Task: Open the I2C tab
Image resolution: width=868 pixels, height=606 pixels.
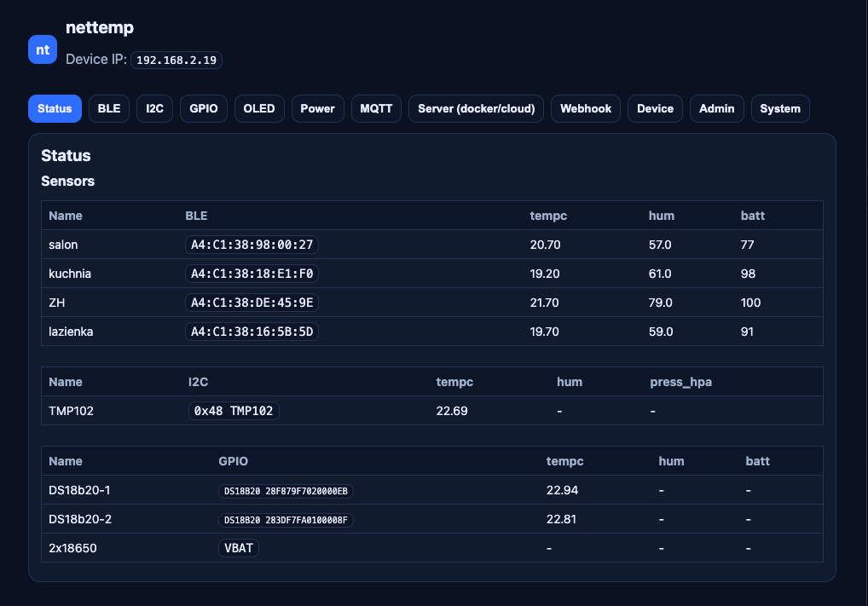Action: click(154, 108)
